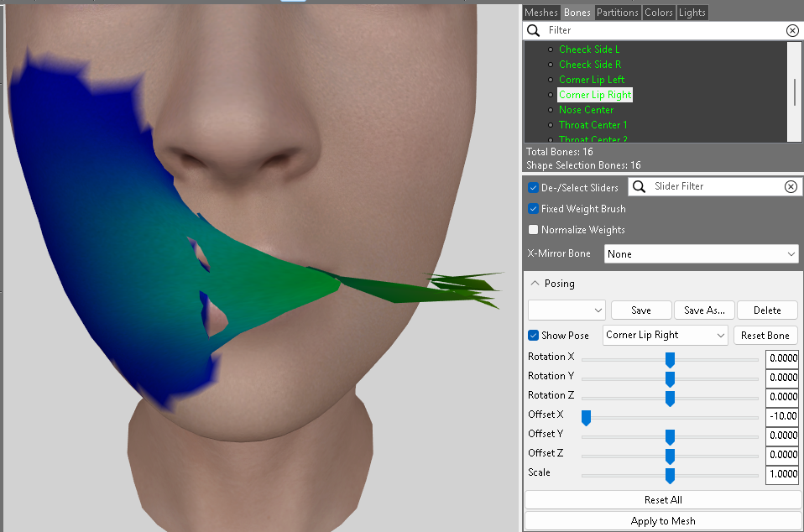
Task: Select the Cheeck Side R bone
Action: tap(590, 65)
